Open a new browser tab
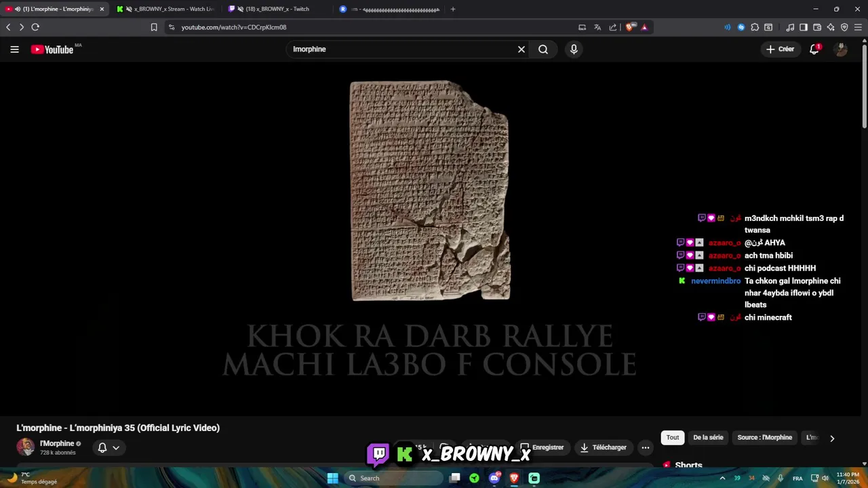 click(453, 9)
